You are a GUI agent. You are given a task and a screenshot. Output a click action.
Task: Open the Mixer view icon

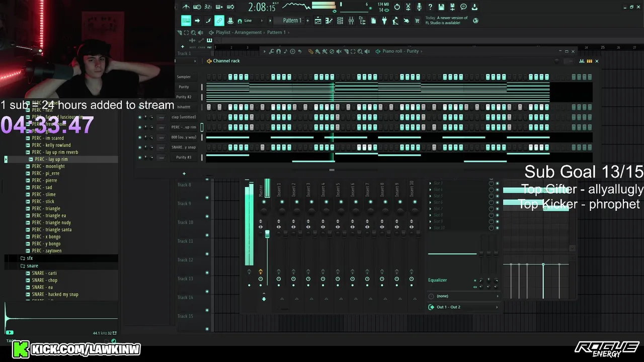(351, 21)
